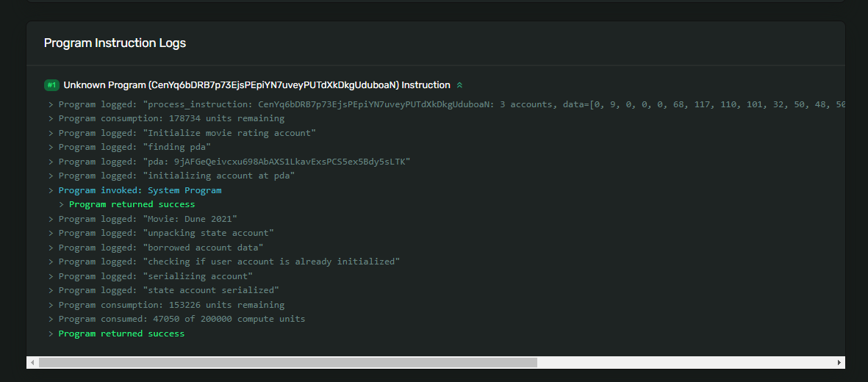Click the horizontal scrollbar thumb

click(x=287, y=363)
